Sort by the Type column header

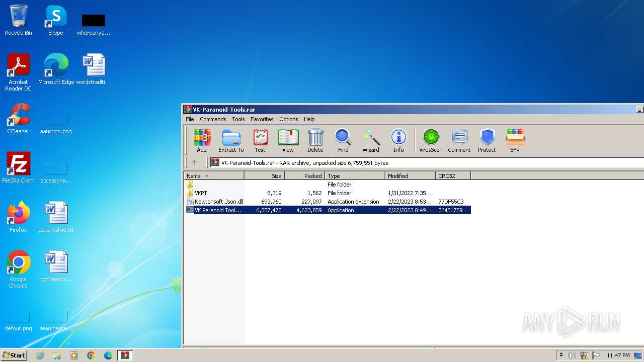point(355,175)
